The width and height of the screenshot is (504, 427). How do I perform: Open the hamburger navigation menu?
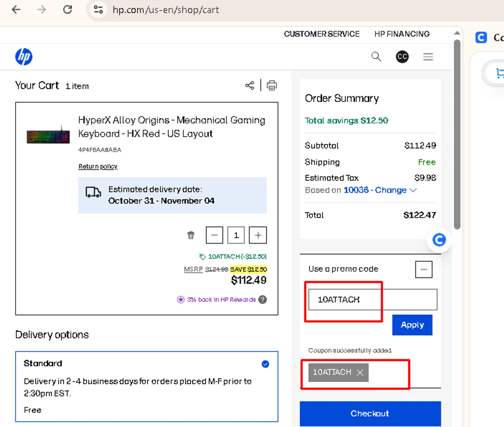[428, 57]
